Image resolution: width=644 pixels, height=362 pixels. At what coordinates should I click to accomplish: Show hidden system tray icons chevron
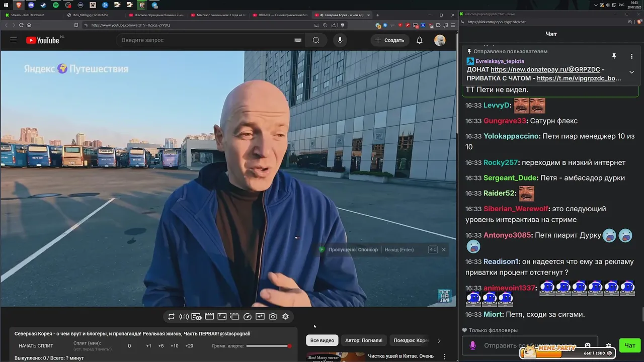pyautogui.click(x=596, y=5)
